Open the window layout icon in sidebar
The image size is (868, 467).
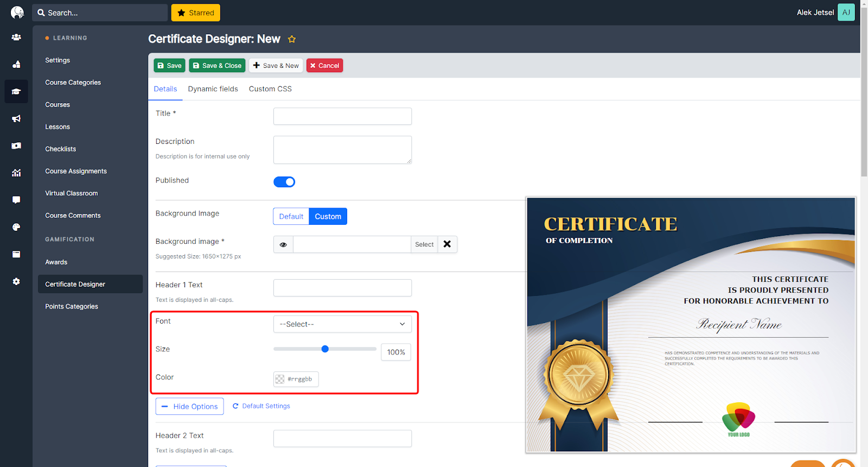point(16,254)
